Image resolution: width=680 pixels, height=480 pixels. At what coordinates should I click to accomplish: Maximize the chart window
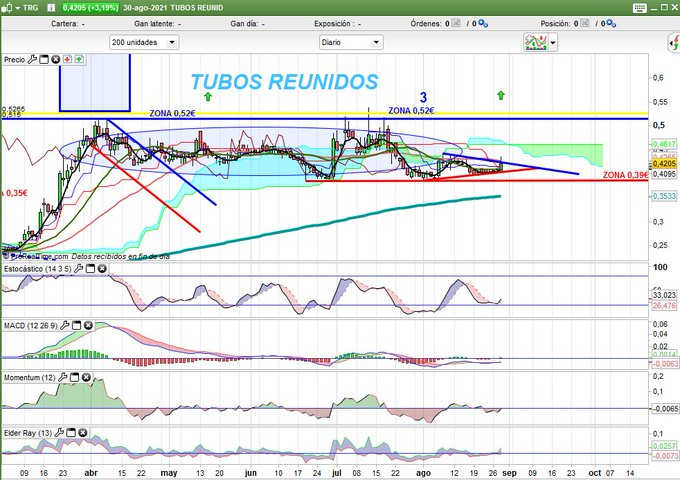tap(664, 7)
